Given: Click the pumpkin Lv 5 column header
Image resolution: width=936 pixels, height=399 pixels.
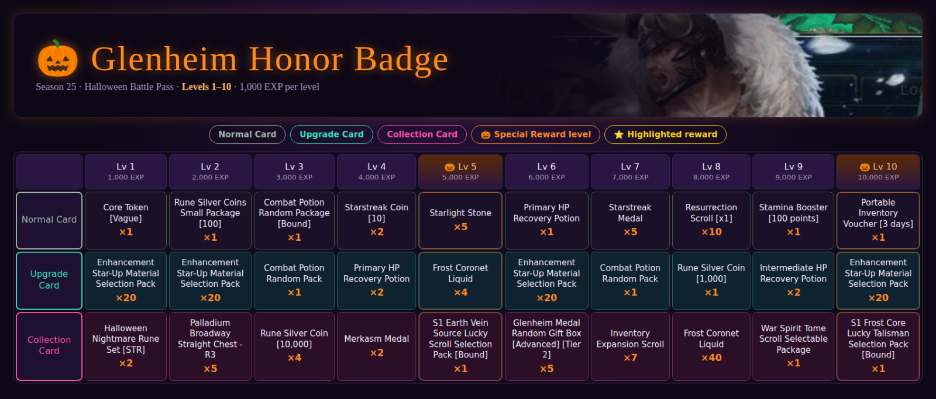Looking at the screenshot, I should click(460, 171).
